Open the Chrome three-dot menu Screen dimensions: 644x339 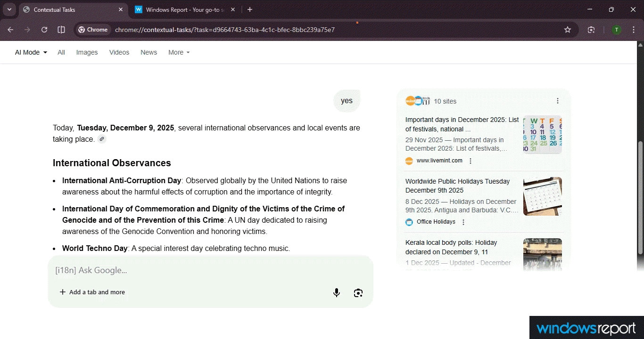point(633,29)
